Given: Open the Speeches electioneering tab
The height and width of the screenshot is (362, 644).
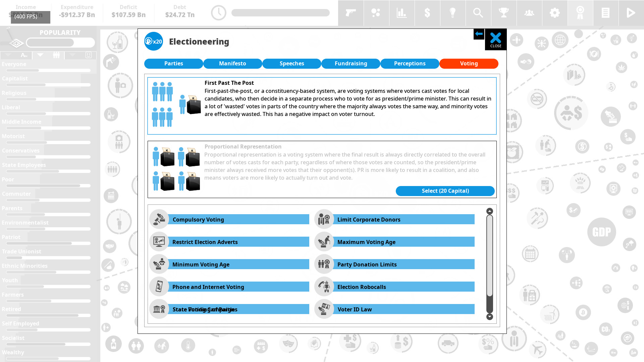Looking at the screenshot, I should 291,63.
